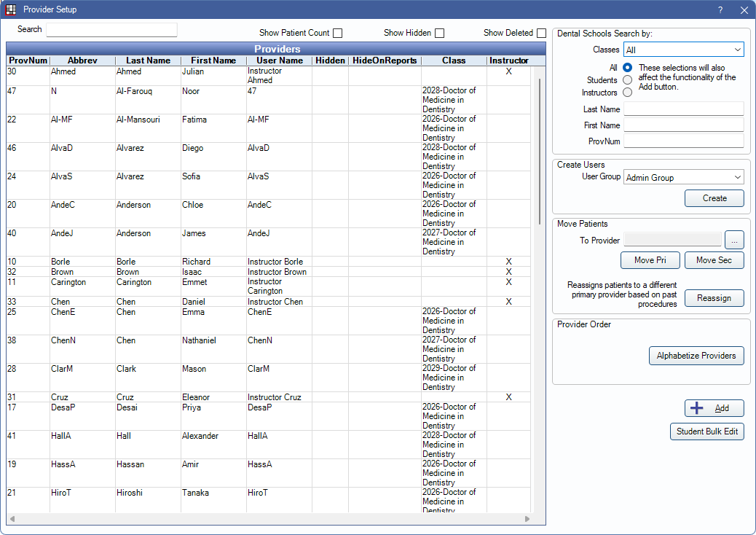Open provider picker with ellipsis button
756x535 pixels.
[734, 240]
